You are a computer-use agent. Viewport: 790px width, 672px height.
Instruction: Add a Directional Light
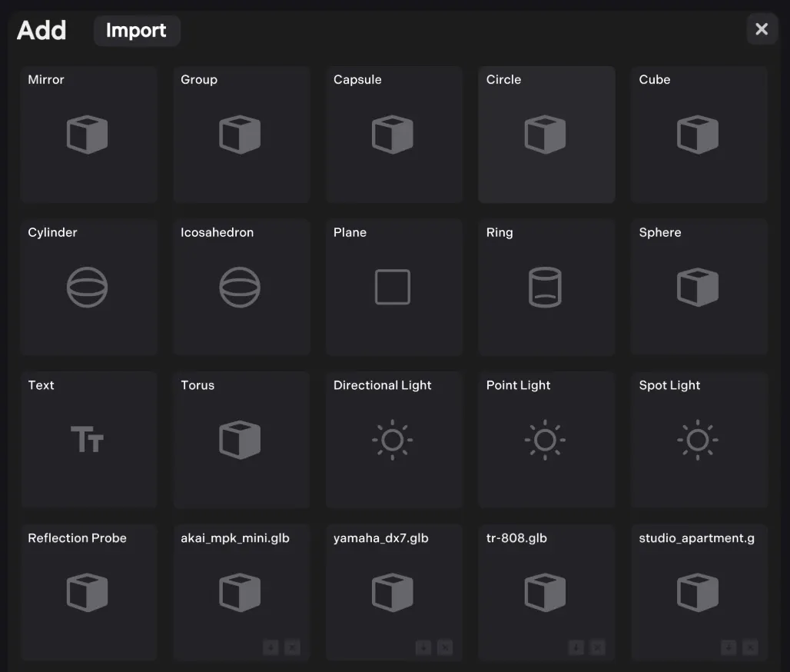point(393,440)
